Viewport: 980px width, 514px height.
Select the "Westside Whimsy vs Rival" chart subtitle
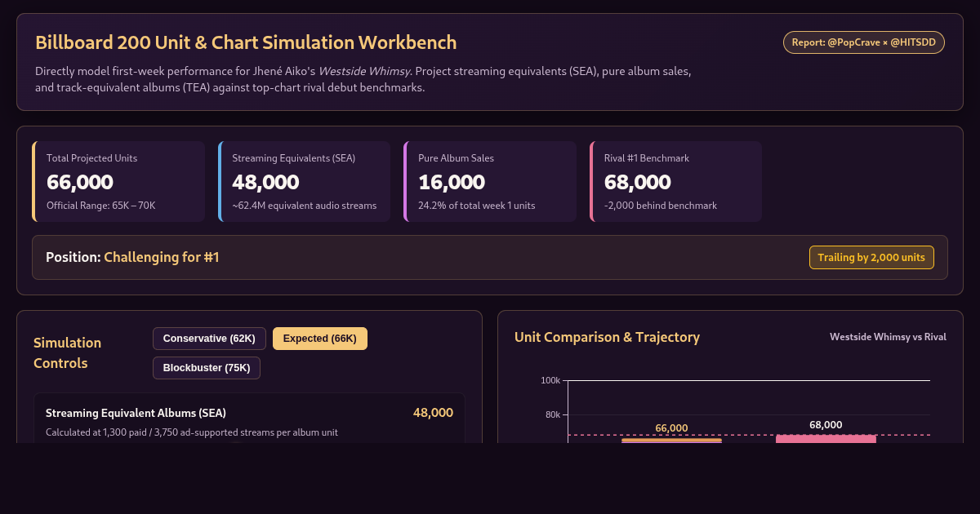888,337
